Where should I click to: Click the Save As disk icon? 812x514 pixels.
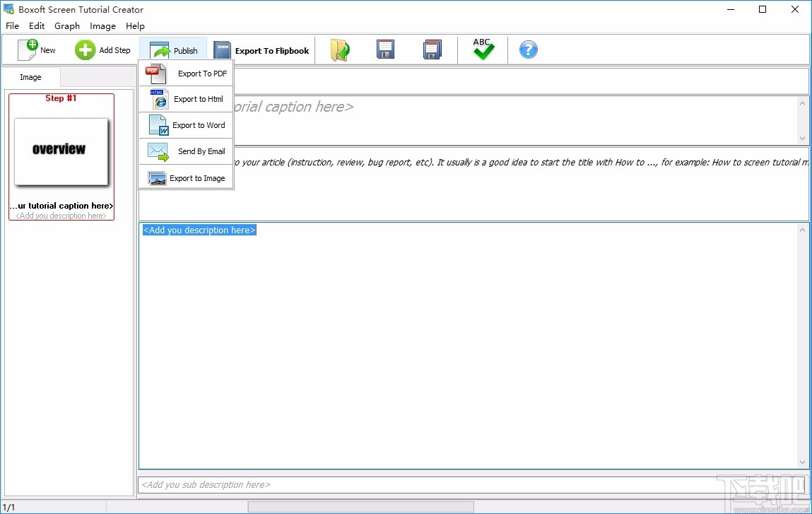coord(432,49)
